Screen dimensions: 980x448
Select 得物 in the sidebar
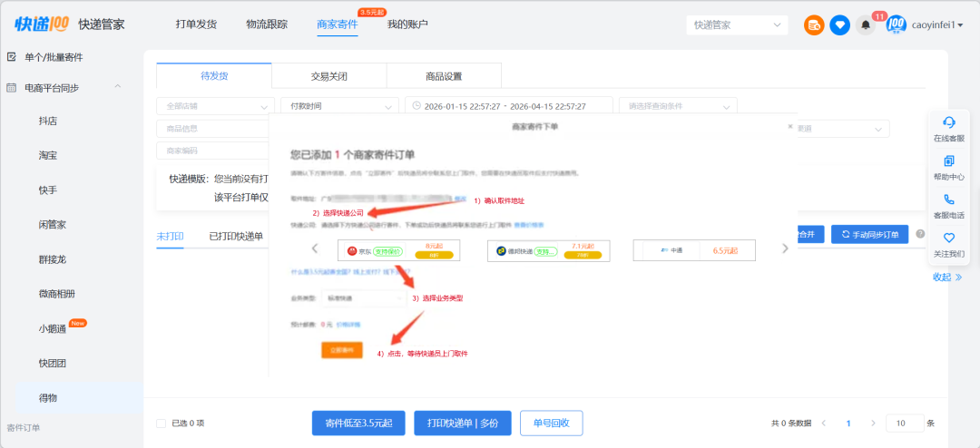47,398
